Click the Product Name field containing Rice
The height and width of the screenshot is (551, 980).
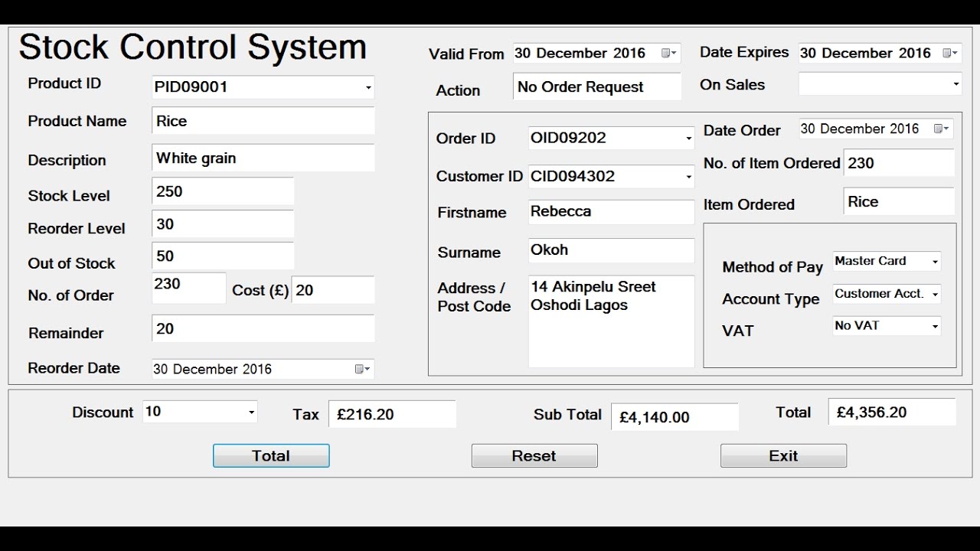coord(263,121)
